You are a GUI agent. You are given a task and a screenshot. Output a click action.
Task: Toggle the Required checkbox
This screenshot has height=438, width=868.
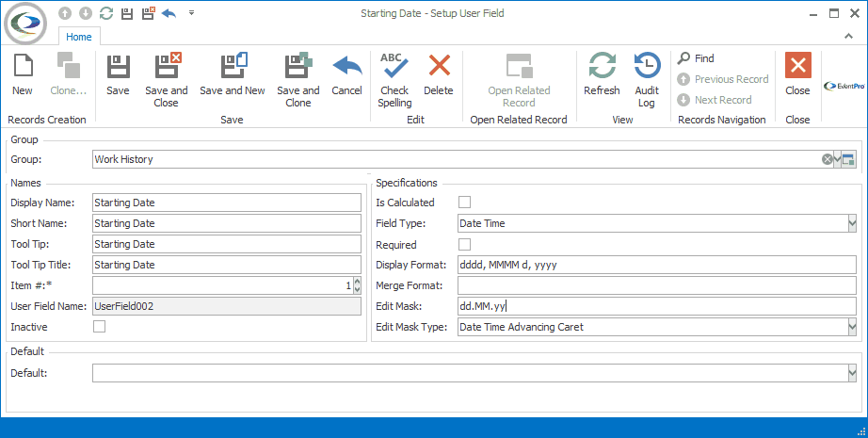tap(464, 244)
